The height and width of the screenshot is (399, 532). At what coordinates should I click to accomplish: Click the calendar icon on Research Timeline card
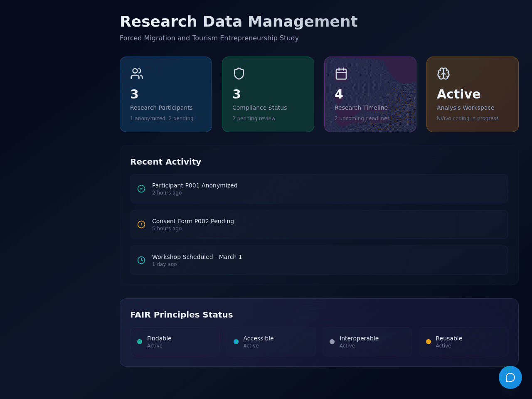341,74
